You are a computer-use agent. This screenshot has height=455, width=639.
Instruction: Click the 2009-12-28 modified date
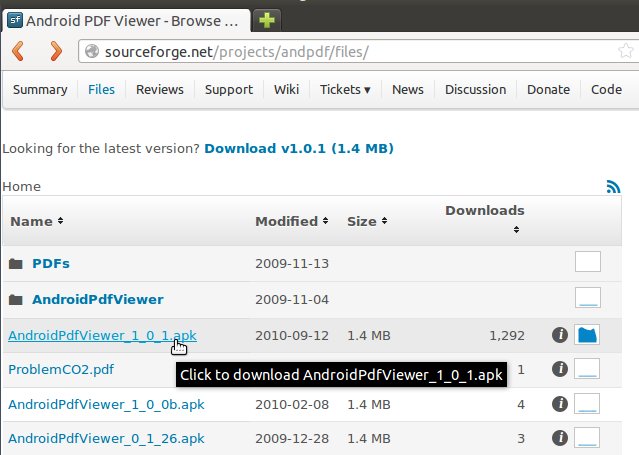292,438
